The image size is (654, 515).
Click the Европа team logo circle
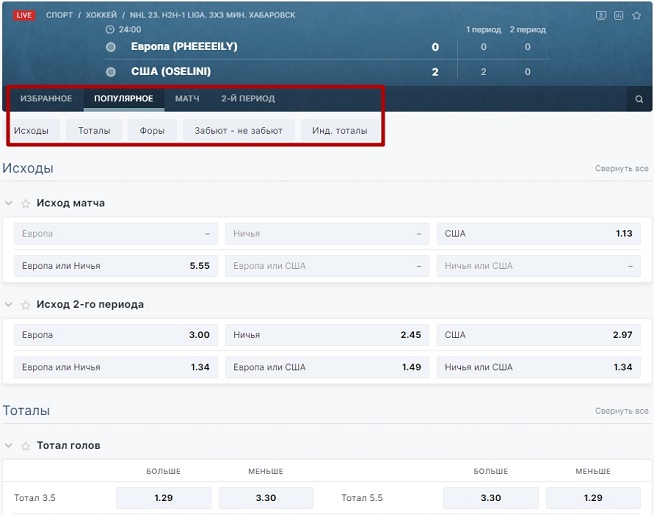(111, 47)
